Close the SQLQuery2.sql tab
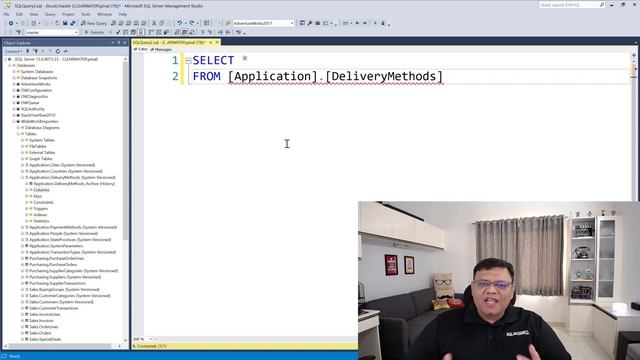This screenshot has width=640, height=360. point(217,42)
